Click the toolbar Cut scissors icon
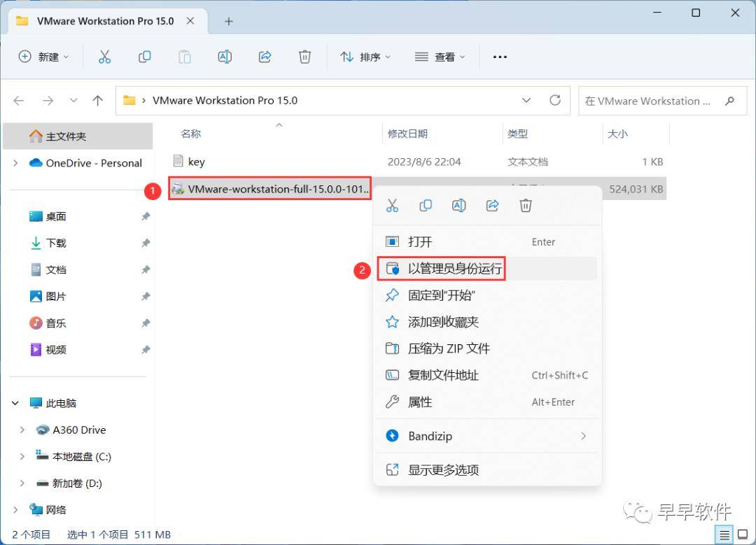 (104, 57)
